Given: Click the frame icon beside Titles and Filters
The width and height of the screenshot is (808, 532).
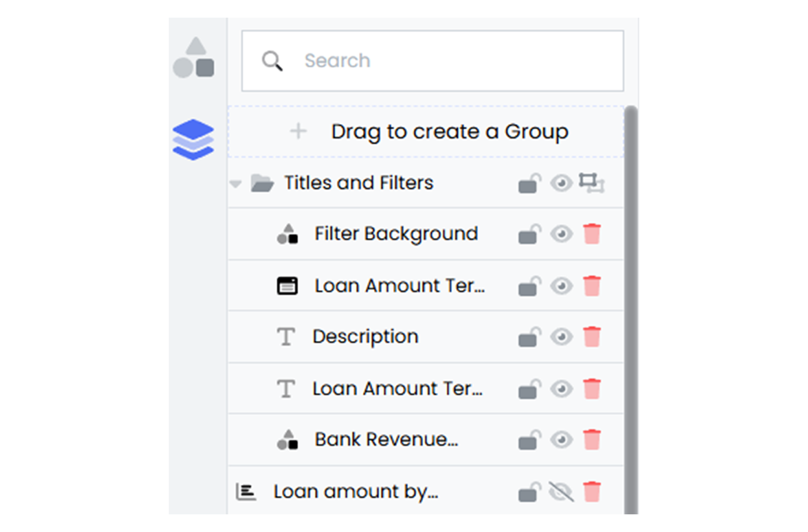Looking at the screenshot, I should (x=594, y=183).
